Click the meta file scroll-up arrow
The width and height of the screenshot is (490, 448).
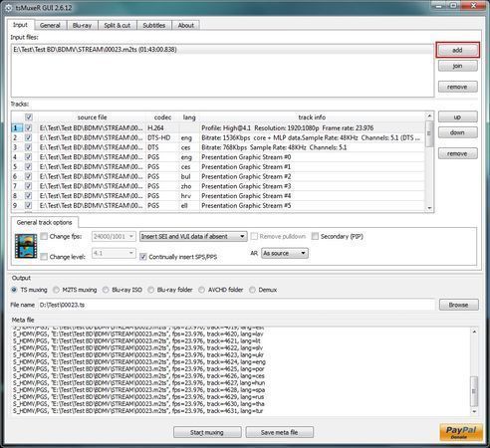(x=474, y=332)
